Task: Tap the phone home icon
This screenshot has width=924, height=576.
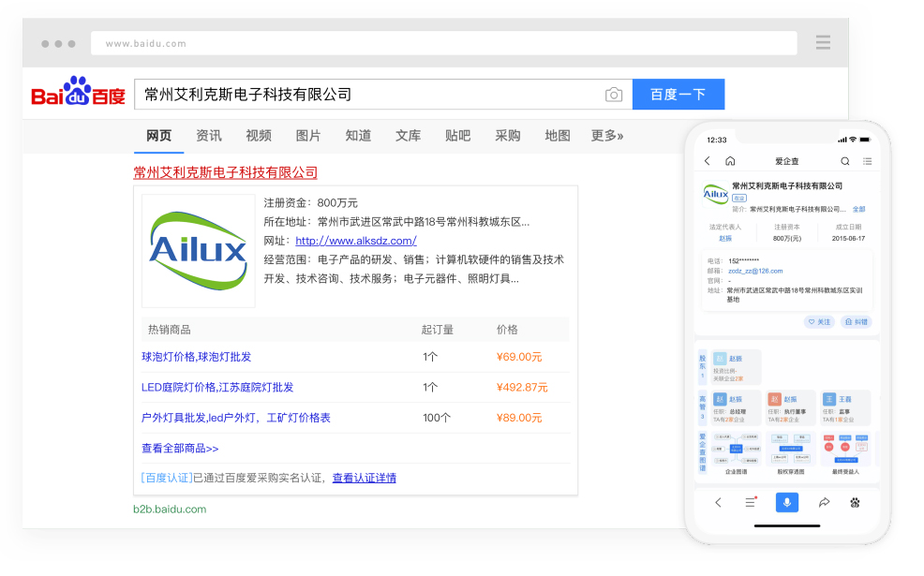Action: pos(730,161)
